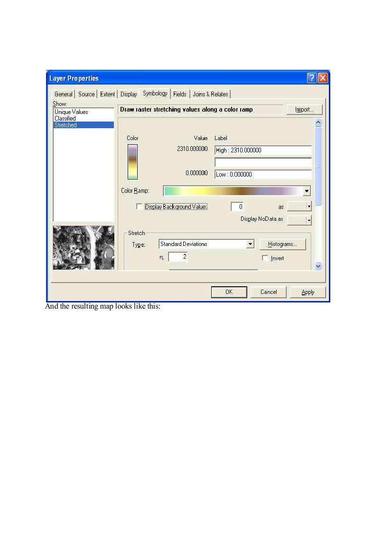This screenshot has width=392, height=555.
Task: Close the Layer Properties dialog
Action: pyautogui.click(x=323, y=78)
